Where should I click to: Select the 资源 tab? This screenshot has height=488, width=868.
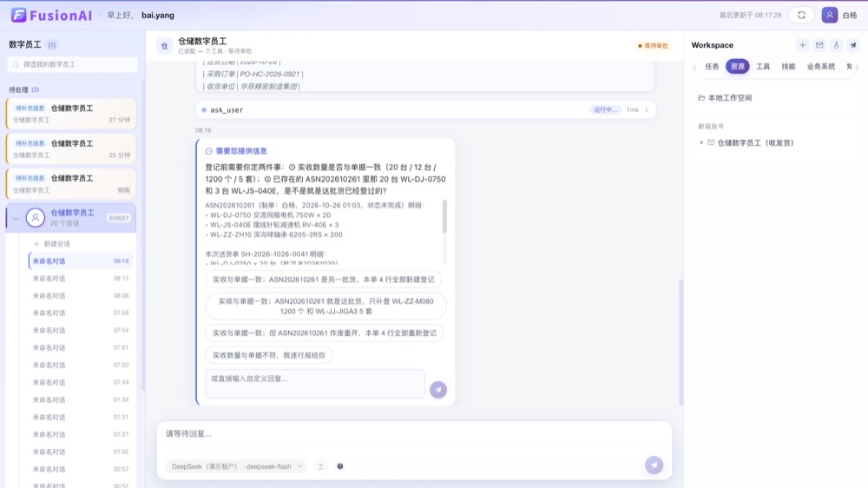coord(737,67)
